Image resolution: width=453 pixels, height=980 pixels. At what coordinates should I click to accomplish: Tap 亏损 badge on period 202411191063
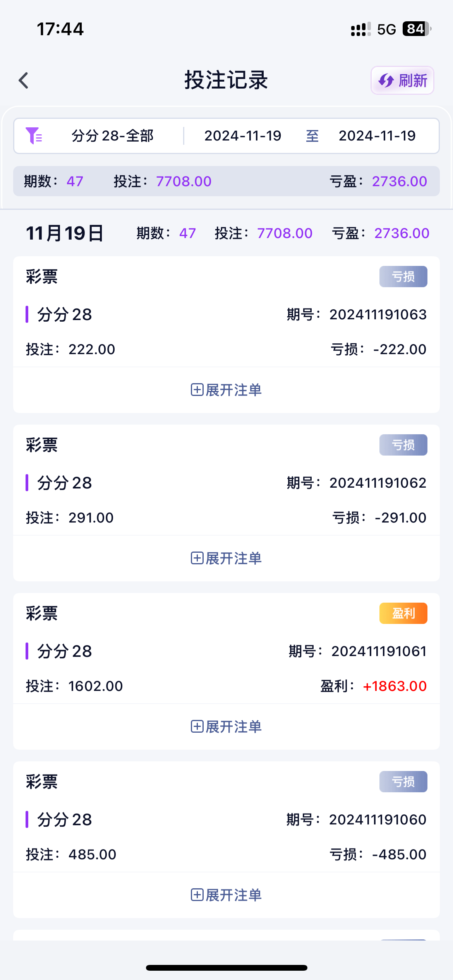coord(403,277)
